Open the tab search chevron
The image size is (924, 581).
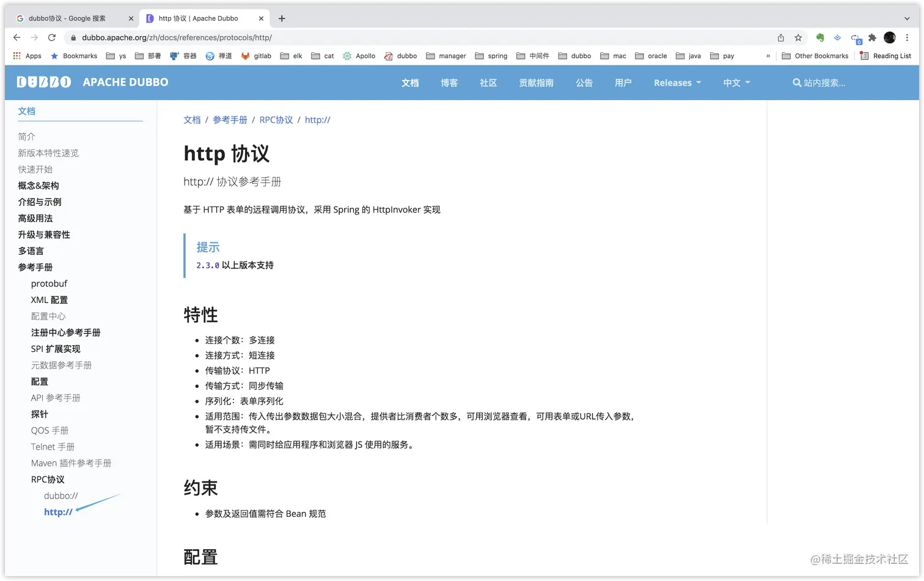[x=907, y=18]
